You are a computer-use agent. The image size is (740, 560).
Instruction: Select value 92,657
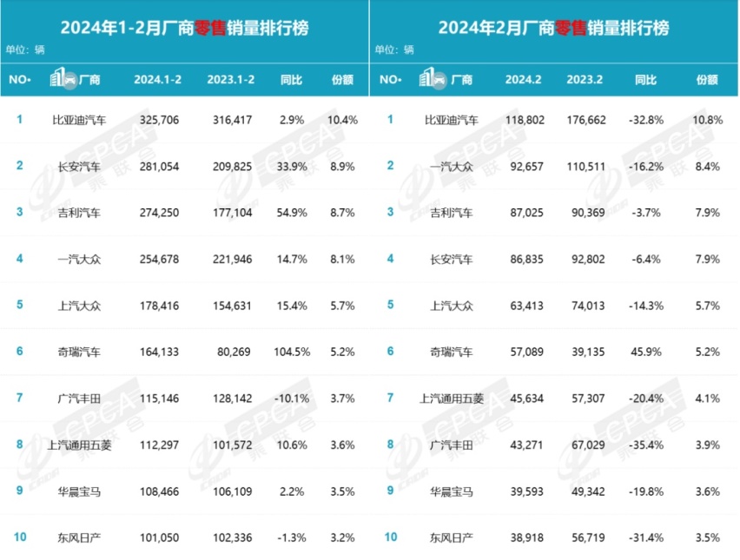coord(526,167)
